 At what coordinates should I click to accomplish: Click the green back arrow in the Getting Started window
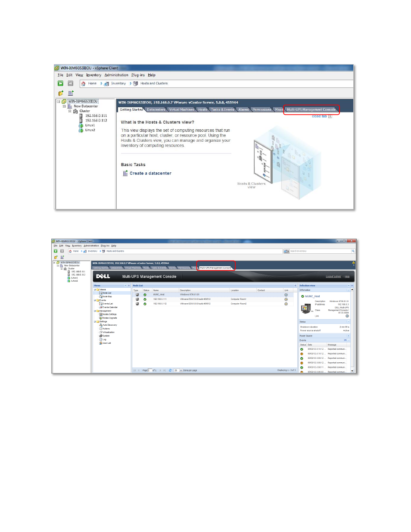click(x=61, y=83)
